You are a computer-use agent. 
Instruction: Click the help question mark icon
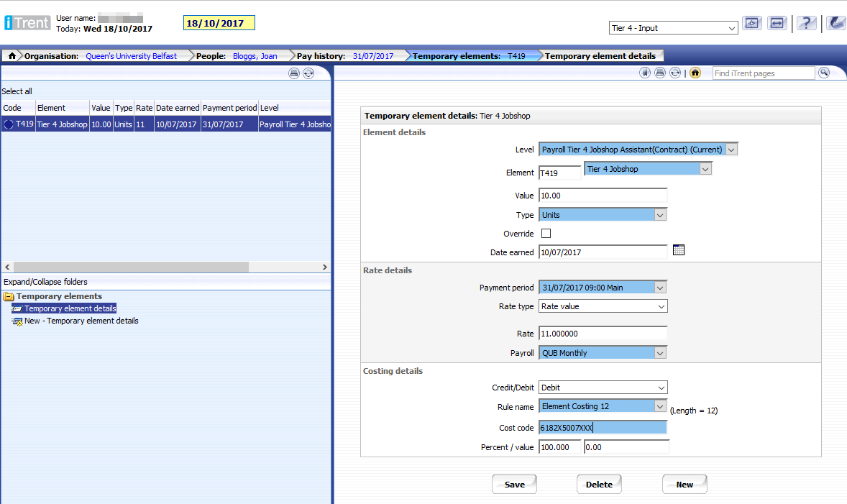[806, 23]
